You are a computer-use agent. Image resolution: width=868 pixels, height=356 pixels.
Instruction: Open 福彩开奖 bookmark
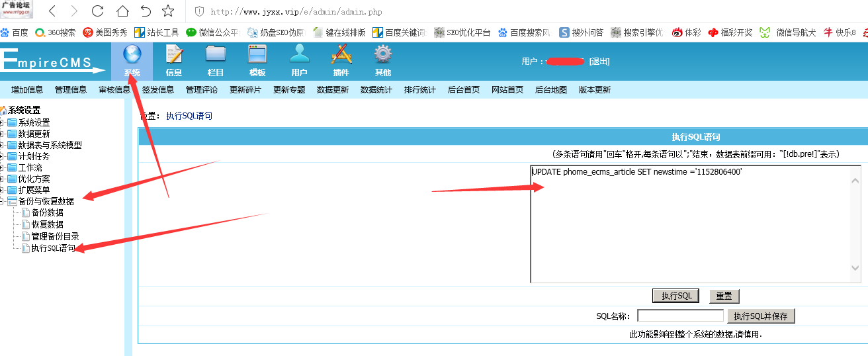click(730, 32)
